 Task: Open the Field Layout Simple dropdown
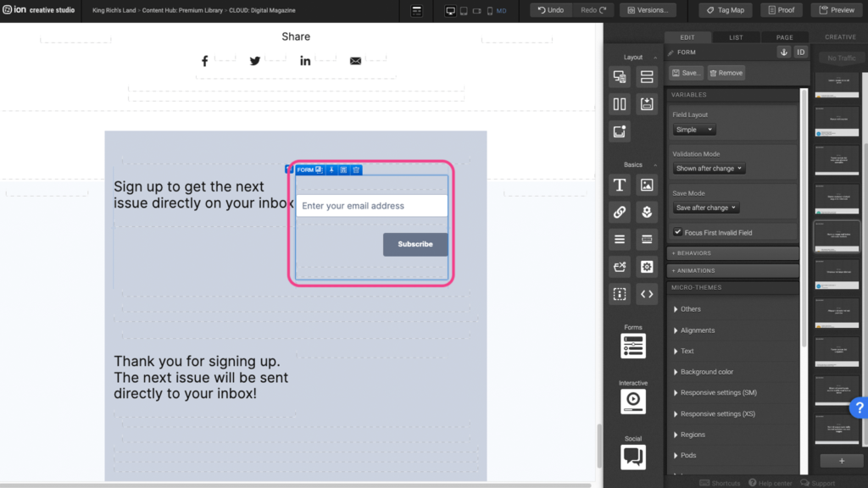(694, 130)
